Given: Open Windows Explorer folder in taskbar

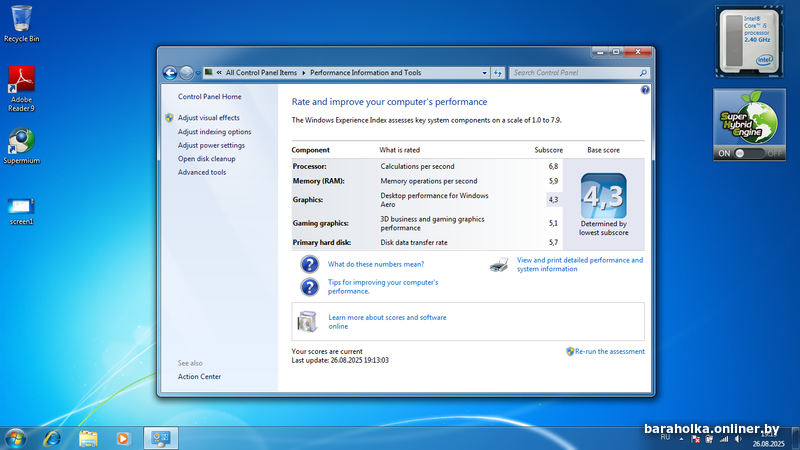Looking at the screenshot, I should [88, 438].
